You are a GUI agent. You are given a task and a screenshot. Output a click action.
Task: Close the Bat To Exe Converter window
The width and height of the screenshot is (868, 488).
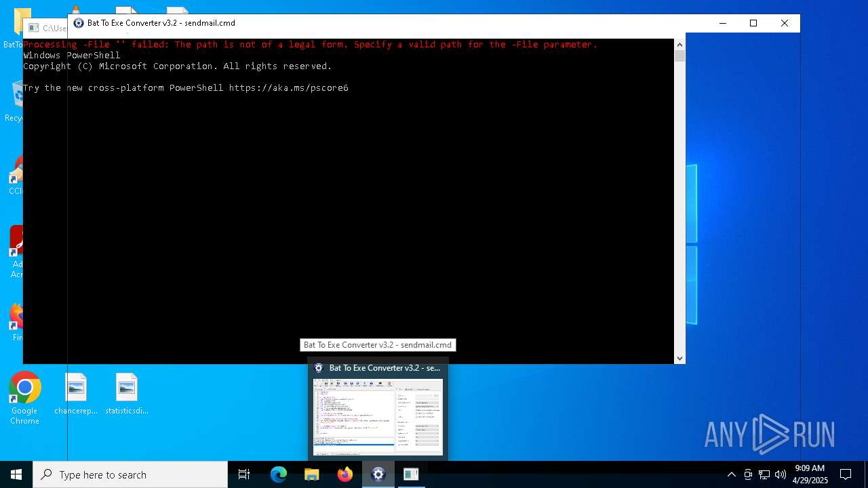[785, 23]
